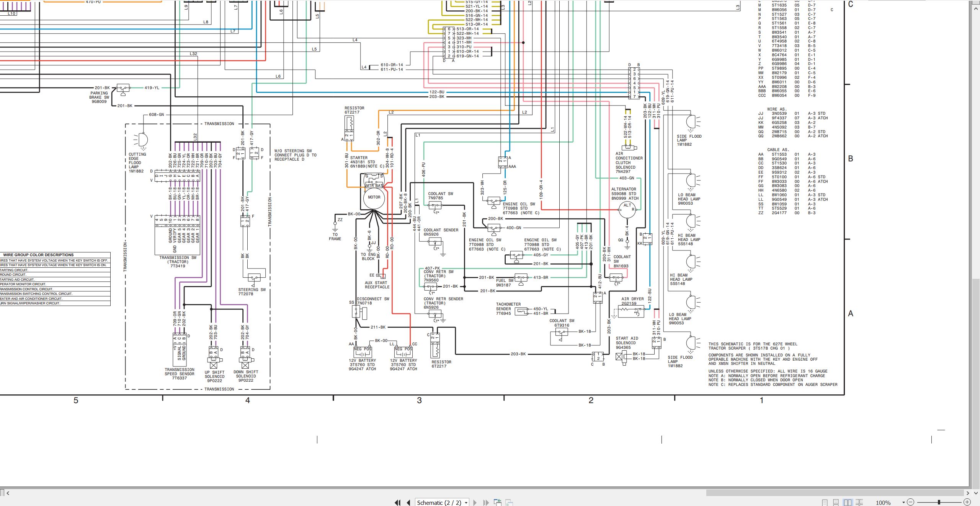Click the RESISTOR 6T2217 label near the starter
Screen dimensions: 980x506
pos(354,110)
